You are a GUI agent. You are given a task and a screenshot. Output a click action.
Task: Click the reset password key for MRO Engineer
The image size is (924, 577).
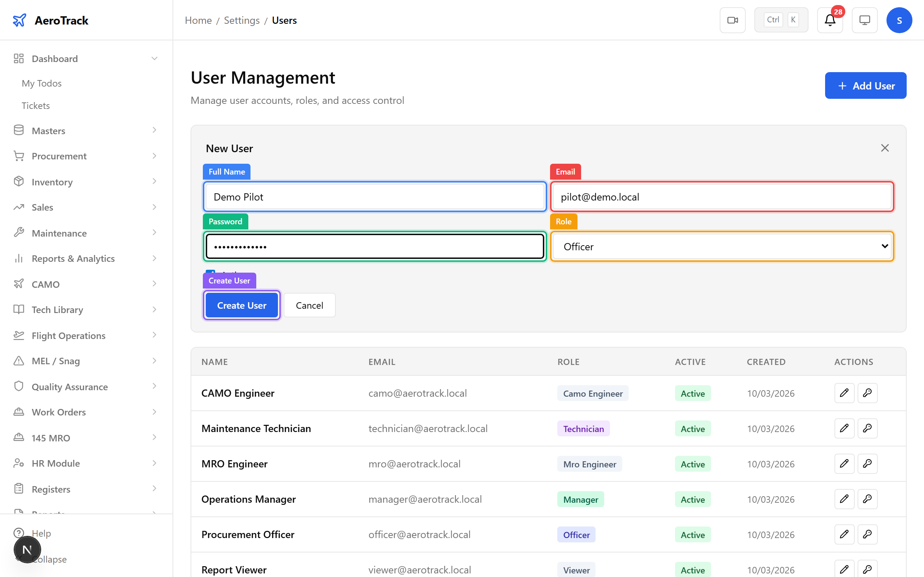(867, 464)
